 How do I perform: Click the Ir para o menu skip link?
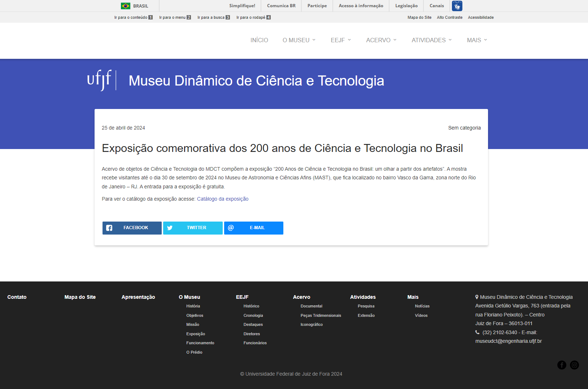tap(175, 17)
